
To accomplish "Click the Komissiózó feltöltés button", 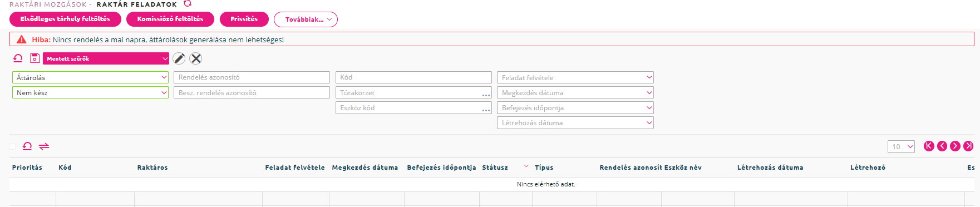I will 170,19.
